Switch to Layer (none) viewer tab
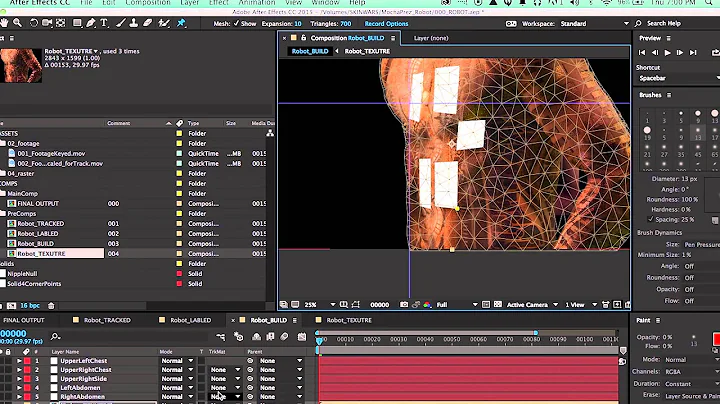The height and width of the screenshot is (404, 720). [x=431, y=38]
